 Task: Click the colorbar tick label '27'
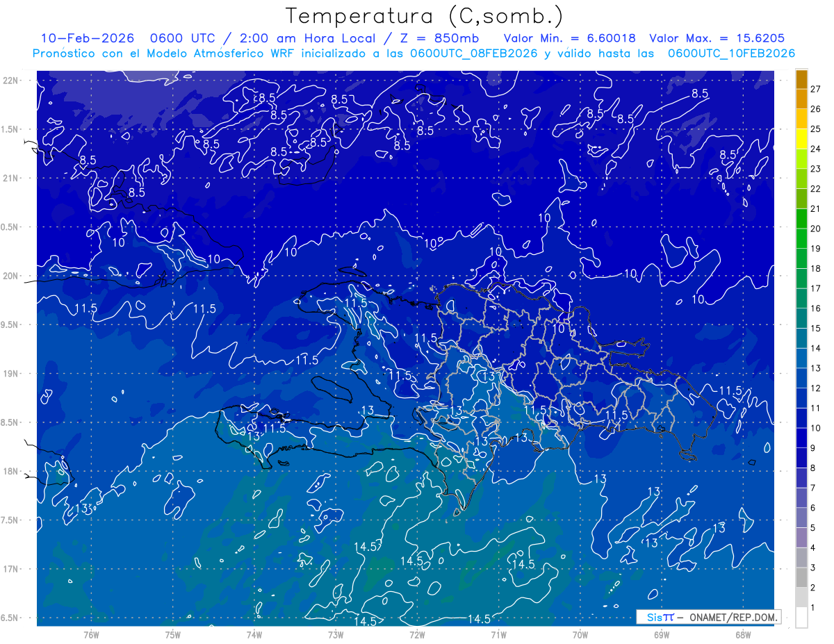click(x=816, y=88)
